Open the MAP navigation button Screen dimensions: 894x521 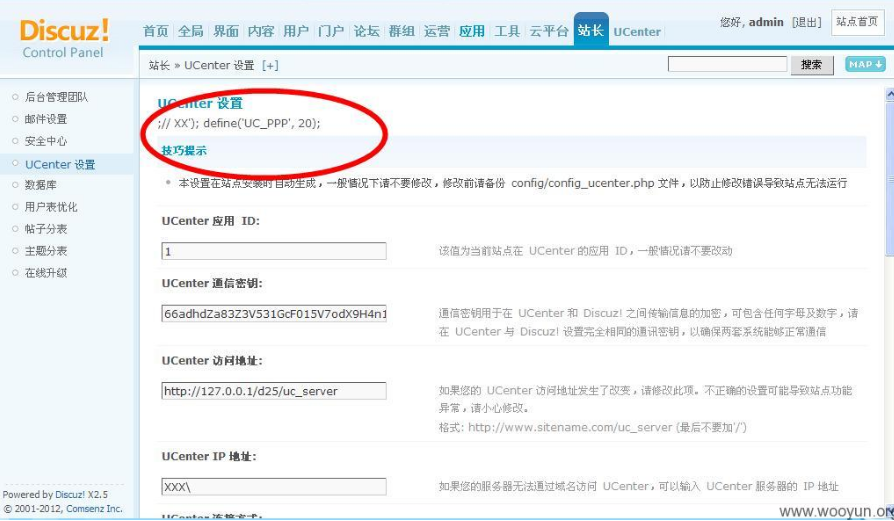864,64
